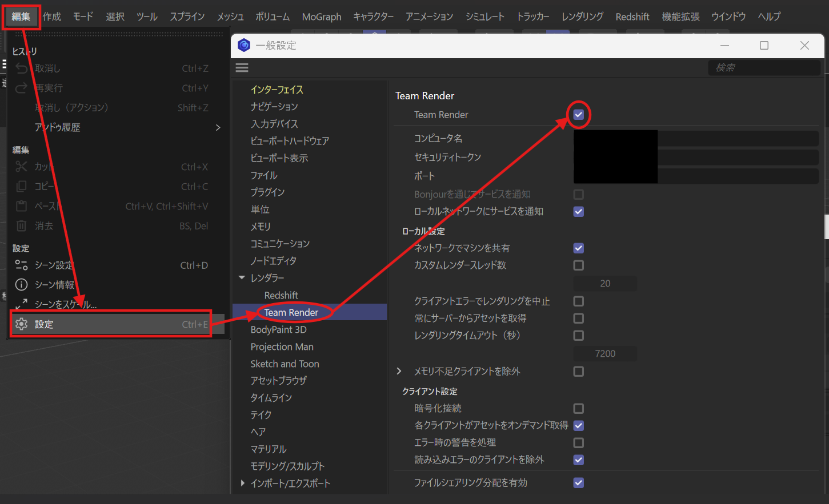This screenshot has width=829, height=504.
Task: Enable カスタムレンダースレッド数 checkbox
Action: tap(579, 265)
